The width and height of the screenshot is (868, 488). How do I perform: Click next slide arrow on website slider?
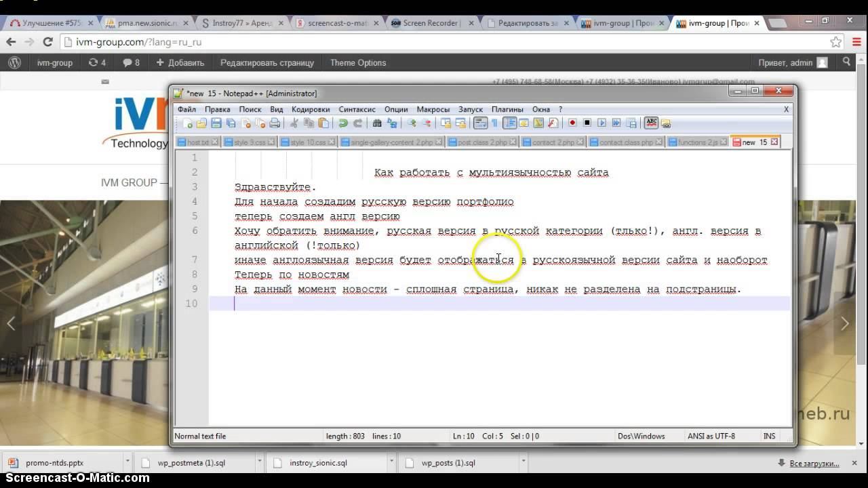click(845, 324)
